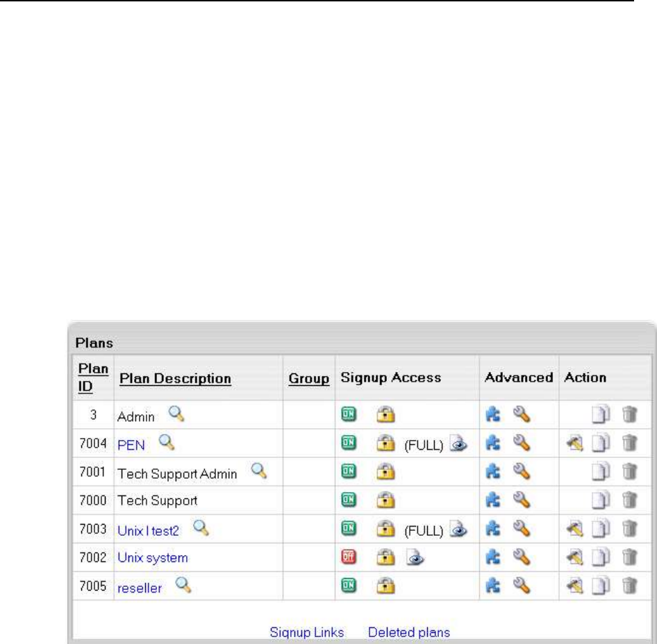Click the padlock icon in reseller row
Viewport: 657px width, 644px height.
[385, 585]
